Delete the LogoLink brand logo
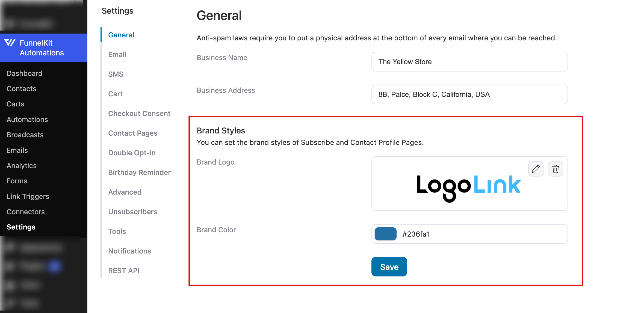Screen dimensions: 644x313 coord(555,169)
